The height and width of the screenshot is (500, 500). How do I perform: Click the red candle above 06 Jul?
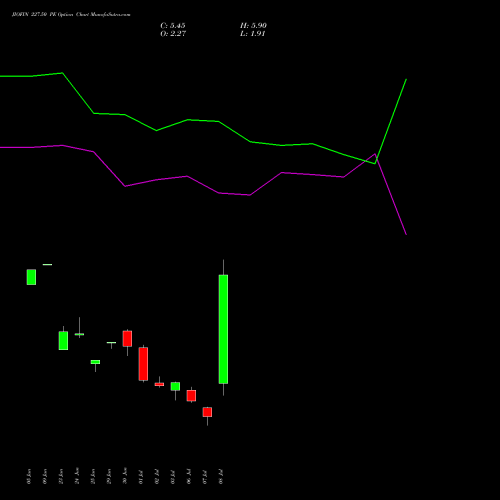[191, 396]
